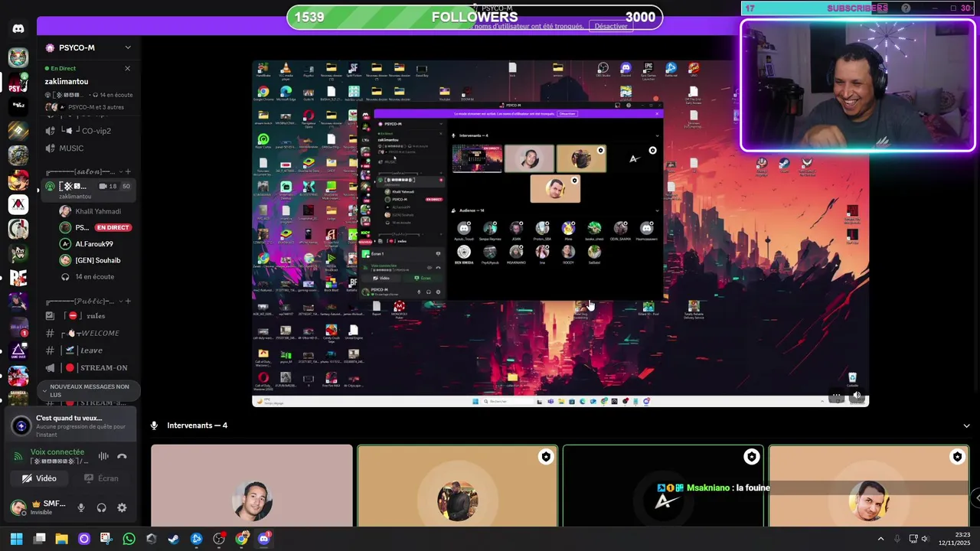Open Google Chrome from taskbar
Image resolution: width=980 pixels, height=551 pixels.
(242, 539)
